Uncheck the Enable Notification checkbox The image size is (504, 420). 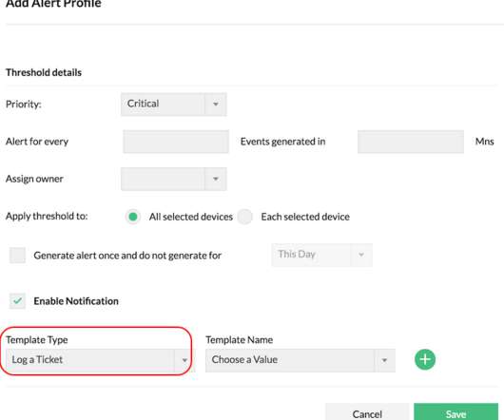17,301
